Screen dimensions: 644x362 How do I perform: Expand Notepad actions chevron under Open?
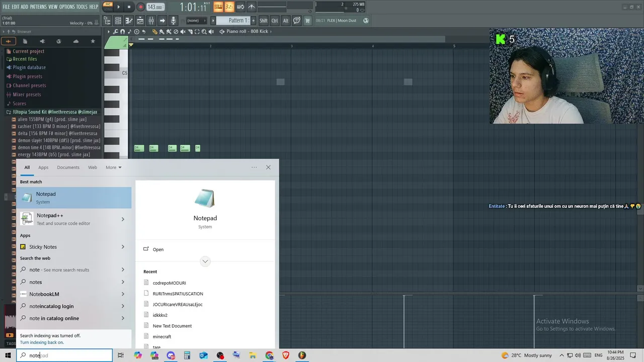click(x=205, y=261)
